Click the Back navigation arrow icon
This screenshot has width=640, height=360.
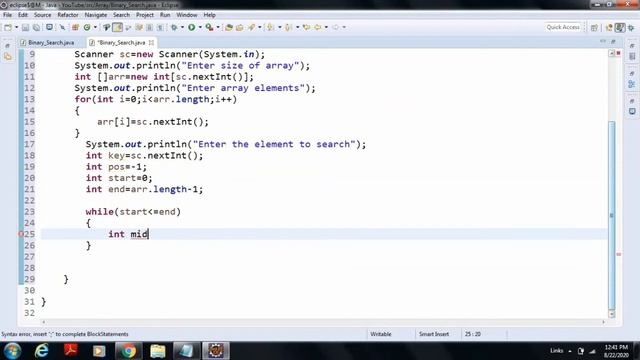coord(318,27)
